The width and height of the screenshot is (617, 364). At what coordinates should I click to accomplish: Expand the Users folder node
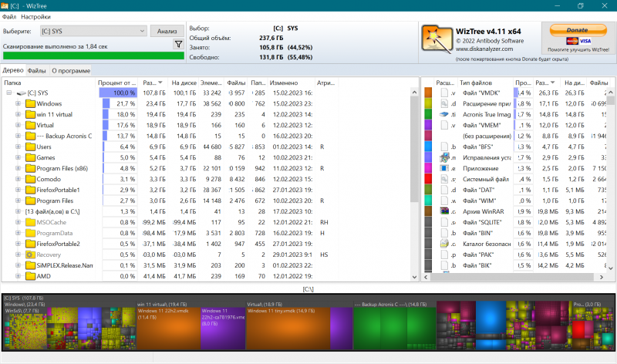coord(18,147)
